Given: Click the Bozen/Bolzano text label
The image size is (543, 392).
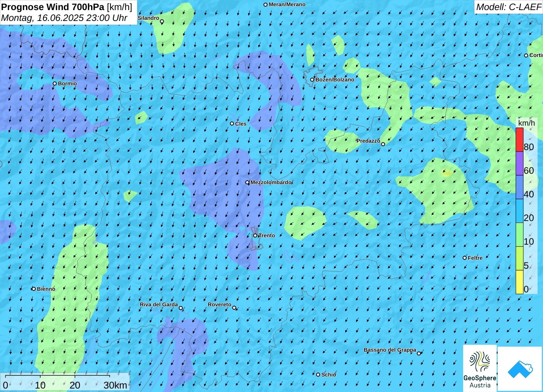Looking at the screenshot, I should 335,79.
